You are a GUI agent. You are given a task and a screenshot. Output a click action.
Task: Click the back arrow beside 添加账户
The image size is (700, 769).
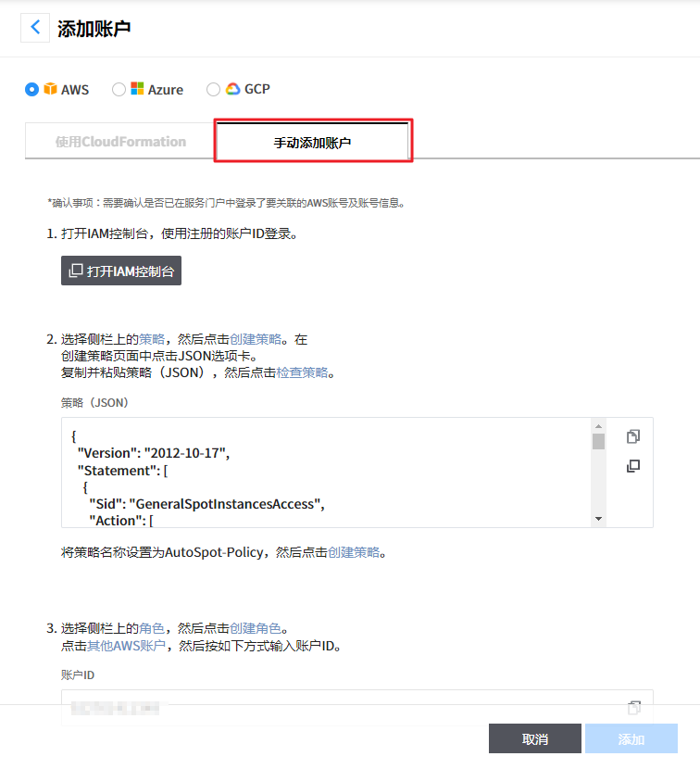[x=35, y=28]
